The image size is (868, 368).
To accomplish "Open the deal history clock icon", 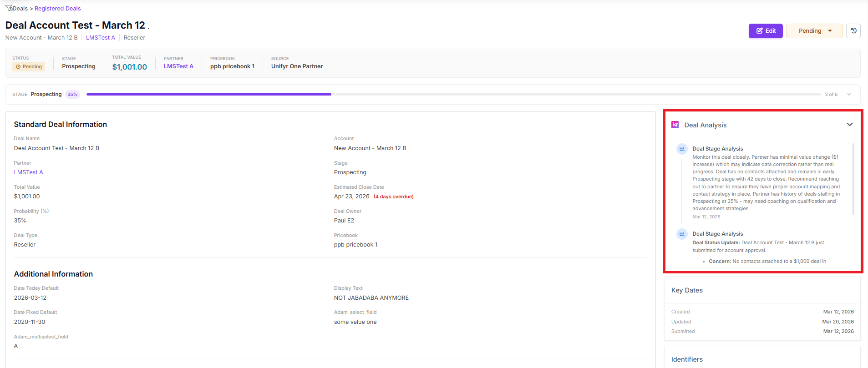I will (x=853, y=31).
